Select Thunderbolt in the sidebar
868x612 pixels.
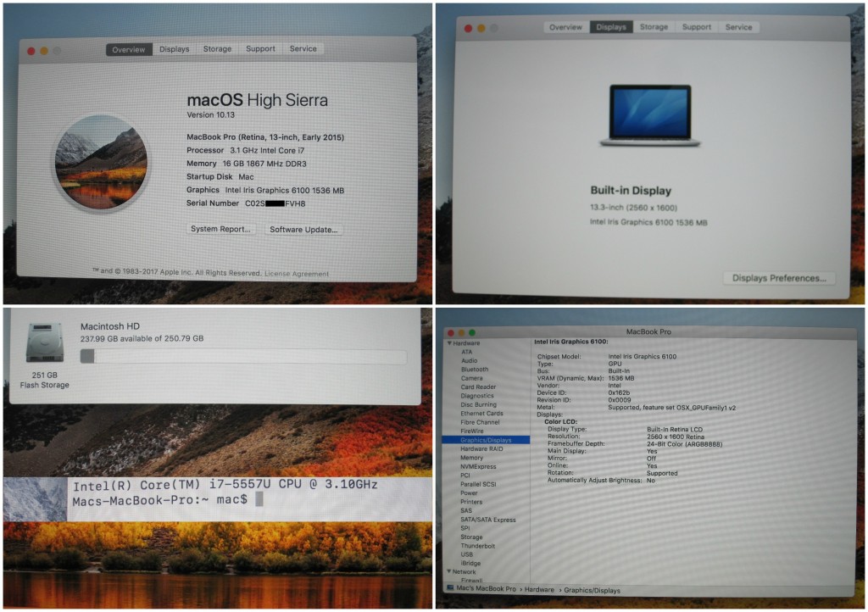[478, 546]
